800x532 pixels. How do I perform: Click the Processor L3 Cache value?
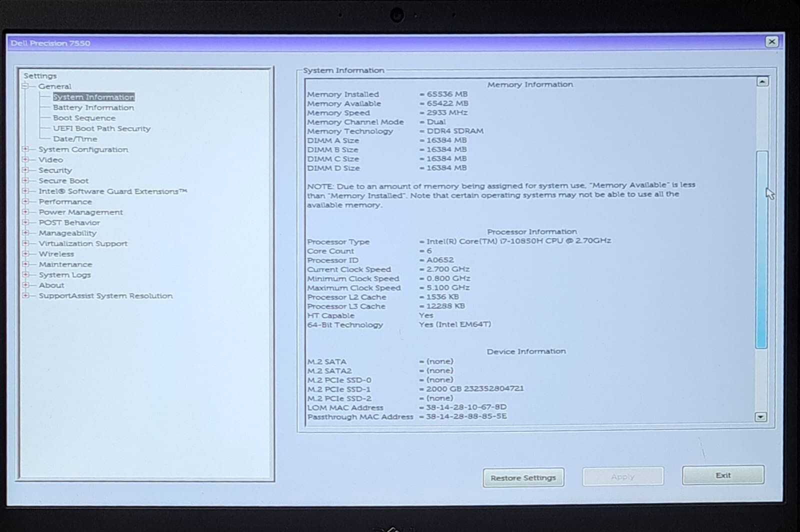[445, 306]
